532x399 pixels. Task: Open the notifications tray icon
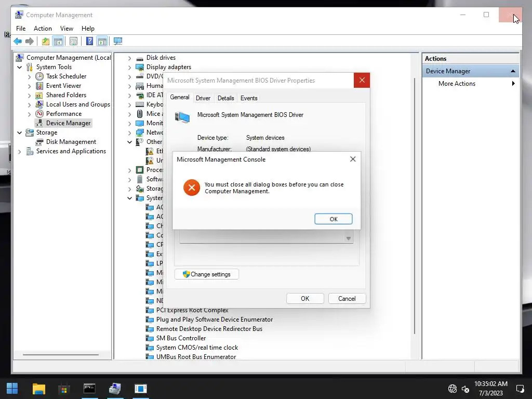520,389
